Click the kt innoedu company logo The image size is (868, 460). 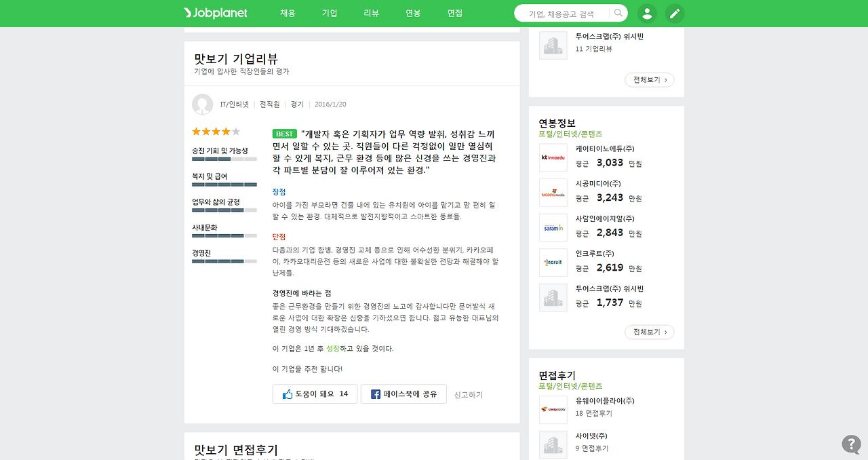[553, 157]
